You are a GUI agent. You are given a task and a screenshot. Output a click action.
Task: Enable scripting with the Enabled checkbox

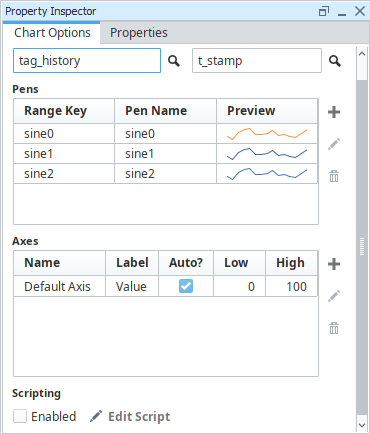click(20, 416)
